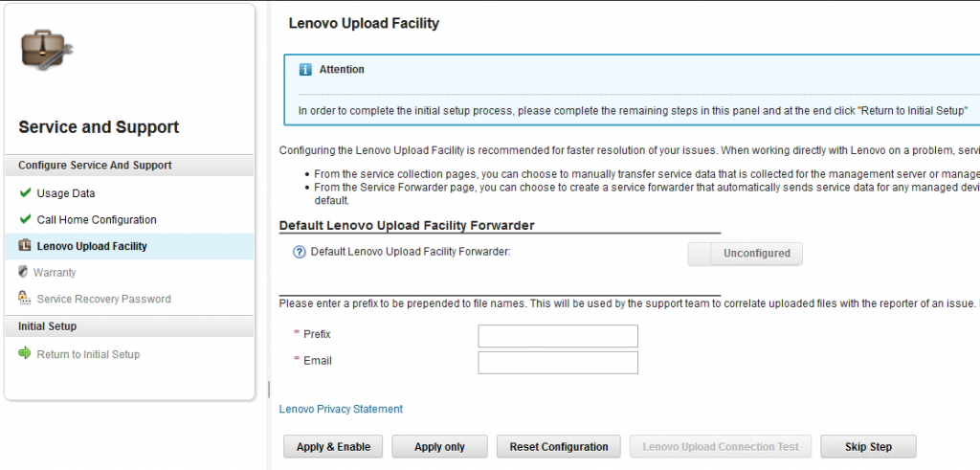The width and height of the screenshot is (980, 470).
Task: Open the Lenovo Privacy Statement link
Action: point(341,409)
